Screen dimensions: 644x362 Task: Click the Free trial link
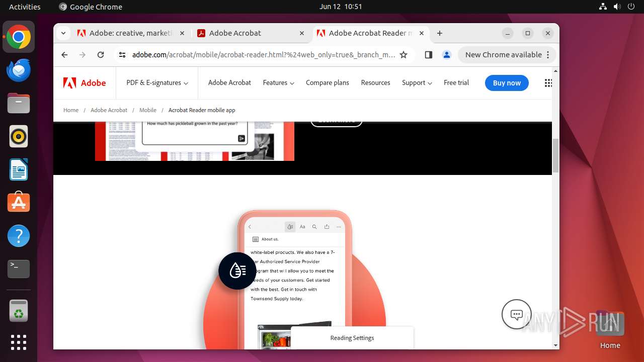[x=456, y=83]
